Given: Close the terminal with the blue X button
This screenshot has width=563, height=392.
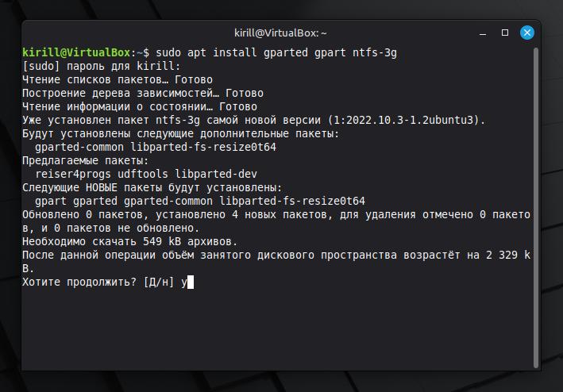Looking at the screenshot, I should pyautogui.click(x=527, y=33).
